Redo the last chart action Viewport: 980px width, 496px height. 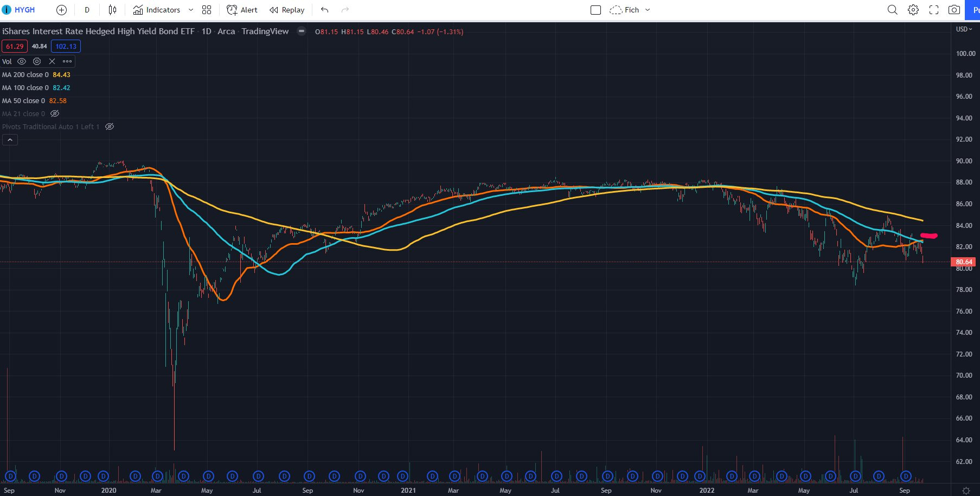tap(345, 10)
